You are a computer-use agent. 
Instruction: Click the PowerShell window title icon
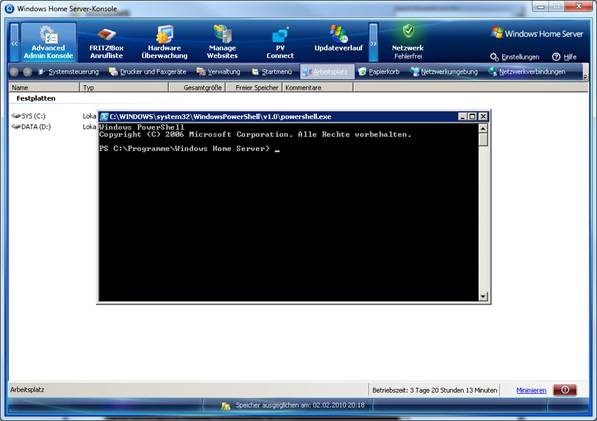[104, 116]
